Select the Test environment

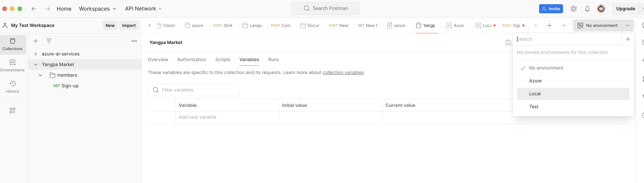(573, 107)
